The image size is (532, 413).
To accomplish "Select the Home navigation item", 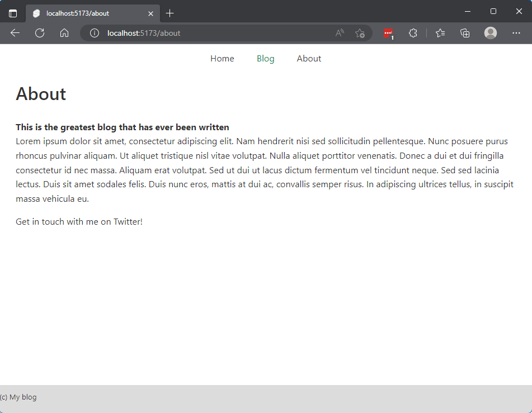I will 222,58.
